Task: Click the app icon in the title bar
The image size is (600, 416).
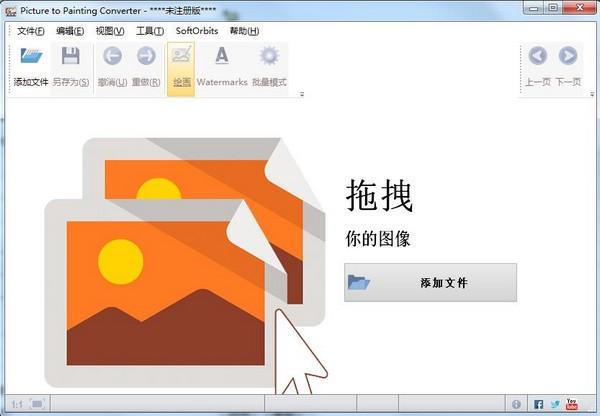Action: tap(11, 11)
